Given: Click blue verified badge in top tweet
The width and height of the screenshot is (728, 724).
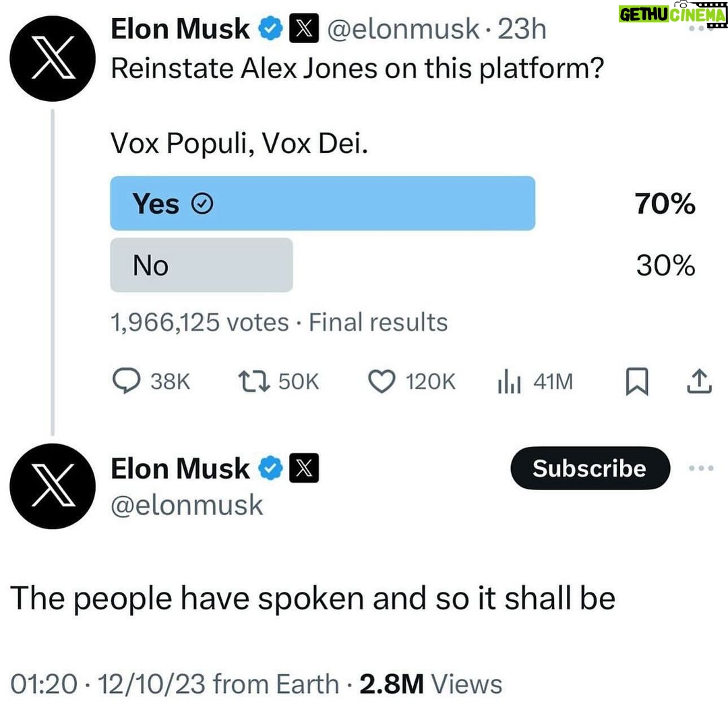Looking at the screenshot, I should [x=271, y=29].
